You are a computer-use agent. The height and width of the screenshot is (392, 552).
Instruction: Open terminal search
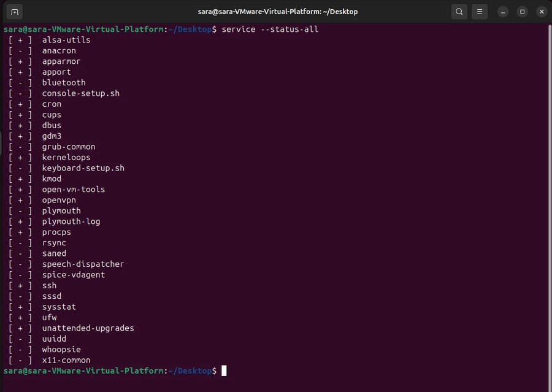459,12
